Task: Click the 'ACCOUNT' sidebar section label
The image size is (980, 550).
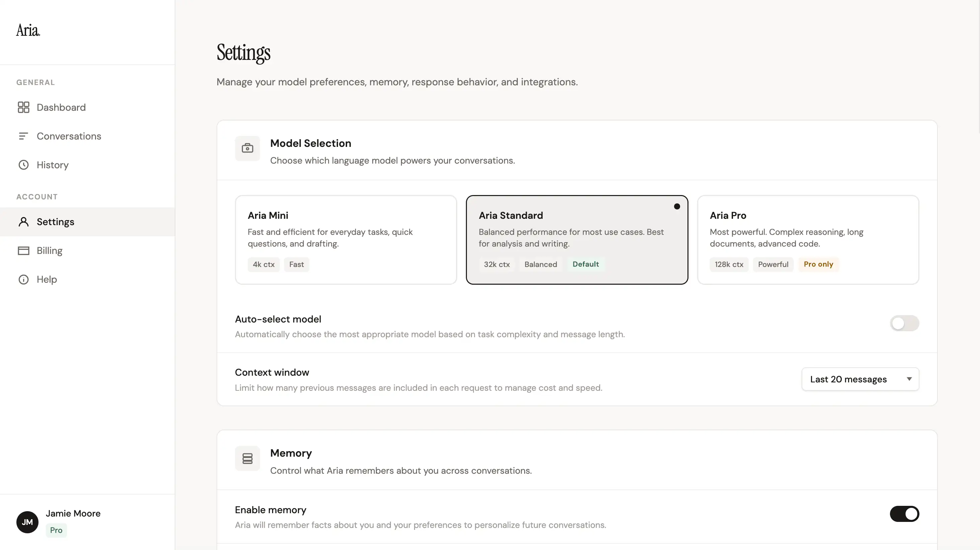Action: point(37,197)
